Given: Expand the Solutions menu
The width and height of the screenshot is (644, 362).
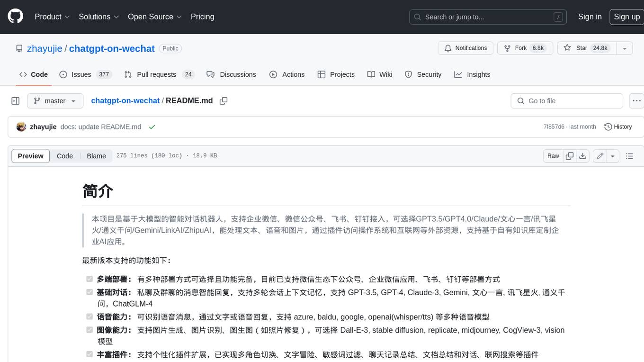Looking at the screenshot, I should pos(99,17).
